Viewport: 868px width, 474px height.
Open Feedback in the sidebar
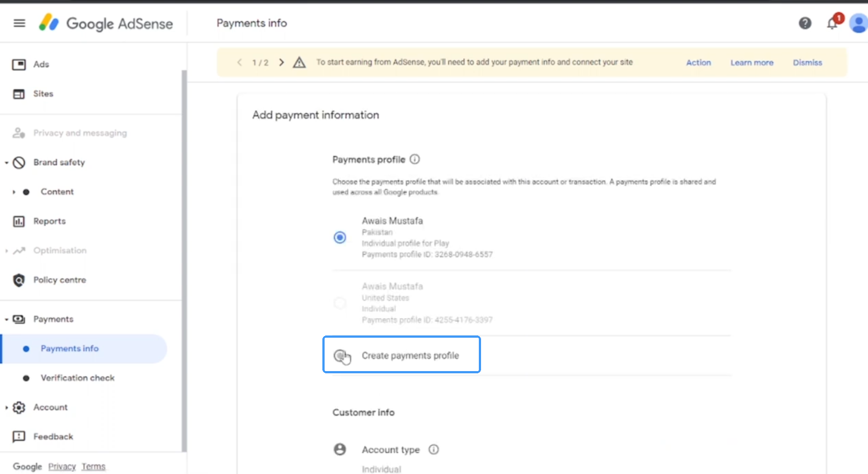pyautogui.click(x=53, y=437)
